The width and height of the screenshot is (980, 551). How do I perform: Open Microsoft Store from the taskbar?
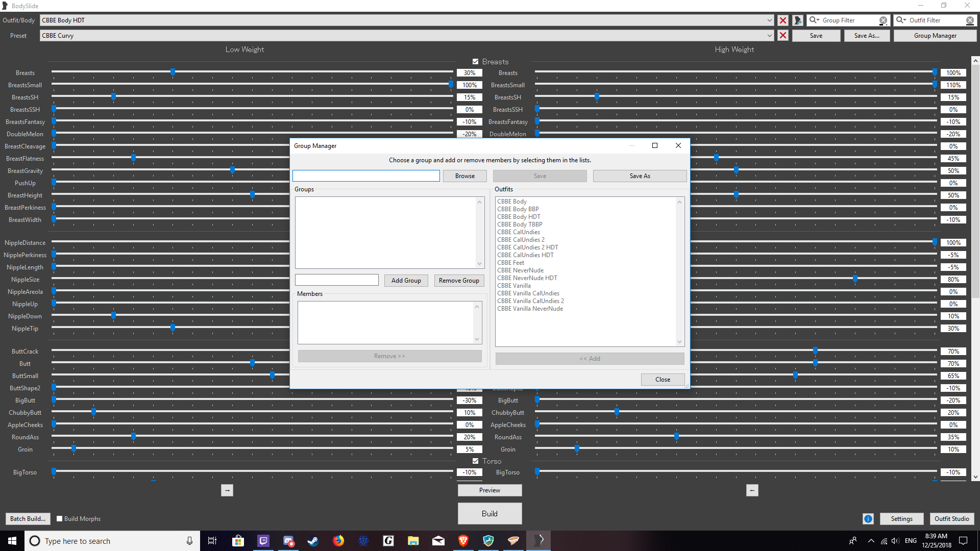(x=238, y=541)
